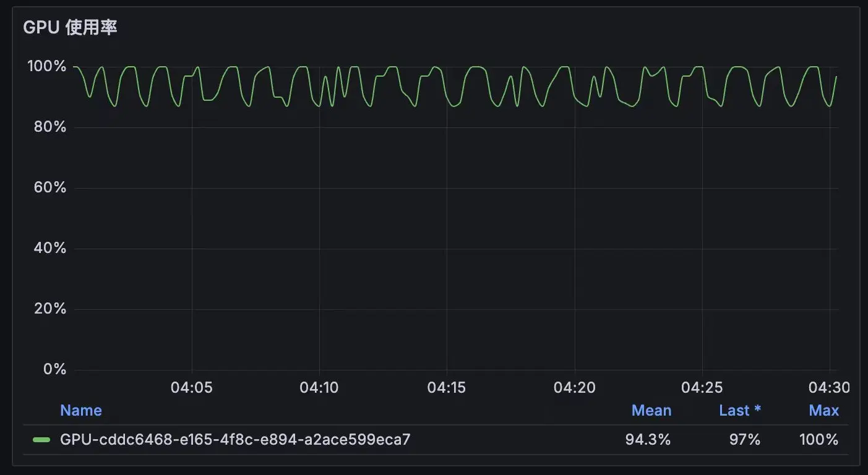868x475 pixels.
Task: Click the 80% y-axis label
Action: (x=49, y=127)
